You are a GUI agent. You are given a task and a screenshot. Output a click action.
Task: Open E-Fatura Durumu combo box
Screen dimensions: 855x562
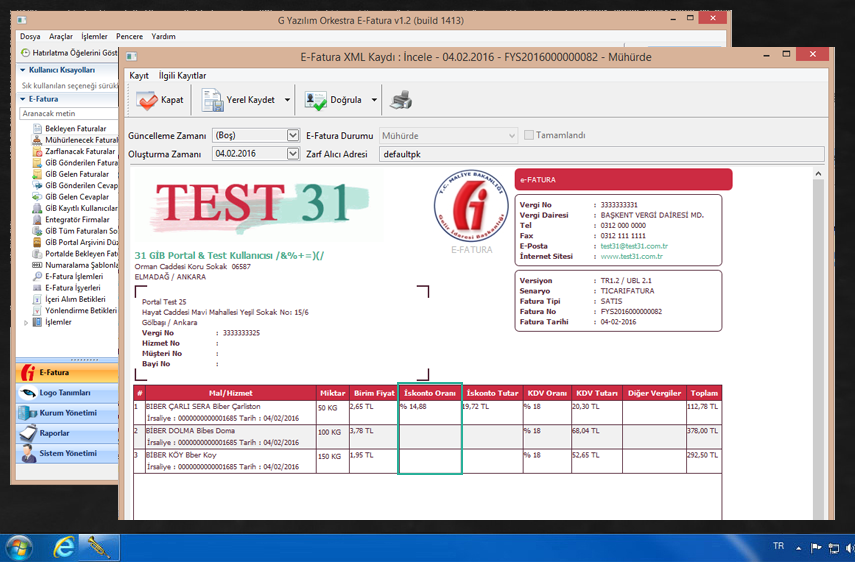click(x=448, y=136)
